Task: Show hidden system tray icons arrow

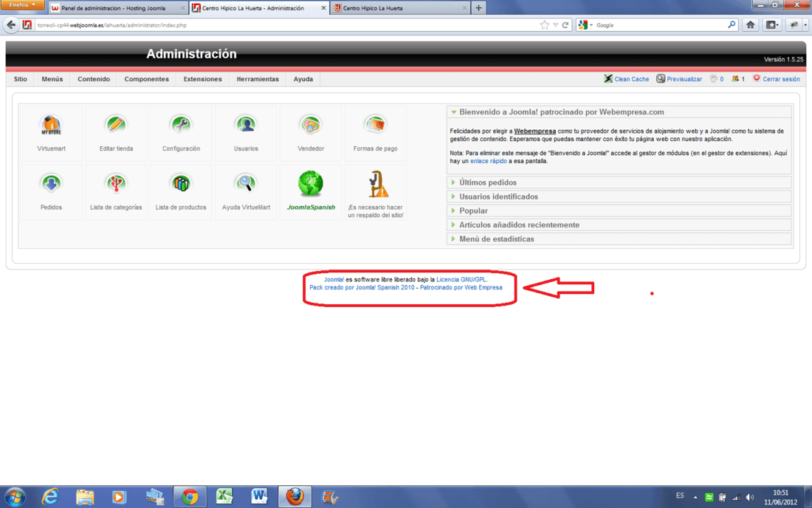Action: 695,497
